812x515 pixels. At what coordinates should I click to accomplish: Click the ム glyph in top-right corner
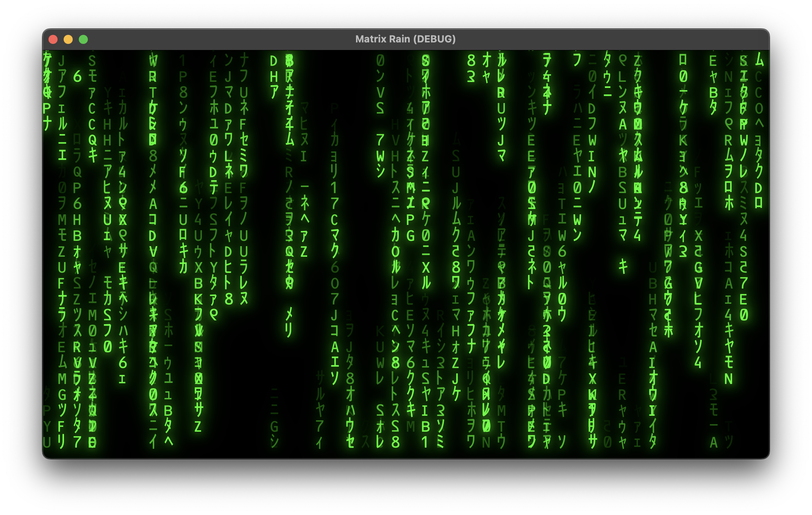[759, 60]
